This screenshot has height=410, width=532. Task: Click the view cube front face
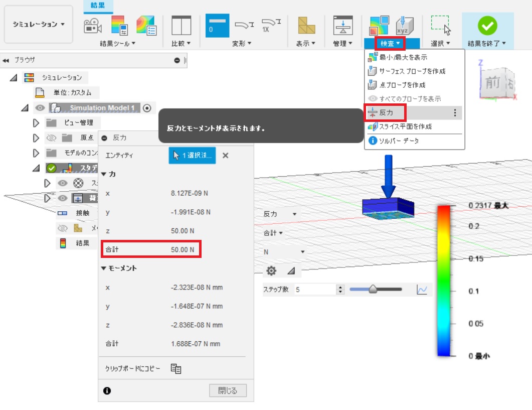coord(493,82)
